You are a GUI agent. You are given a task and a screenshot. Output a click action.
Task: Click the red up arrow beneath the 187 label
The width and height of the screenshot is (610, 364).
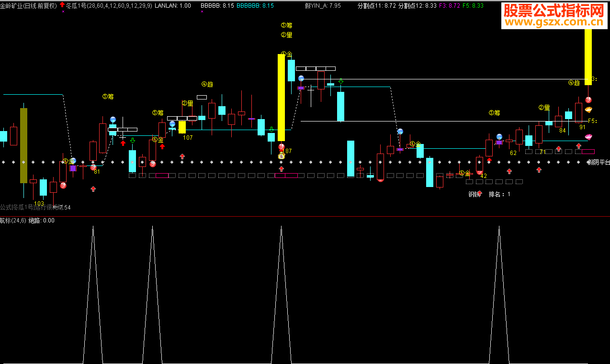click(282, 168)
